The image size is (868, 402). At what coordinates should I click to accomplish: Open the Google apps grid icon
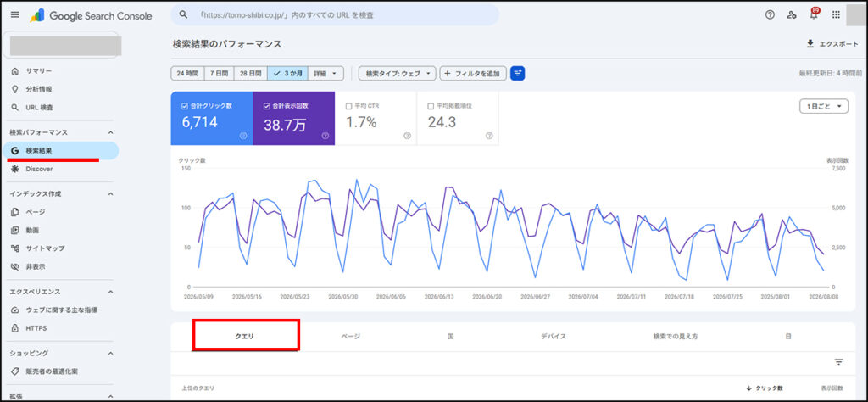pyautogui.click(x=836, y=15)
